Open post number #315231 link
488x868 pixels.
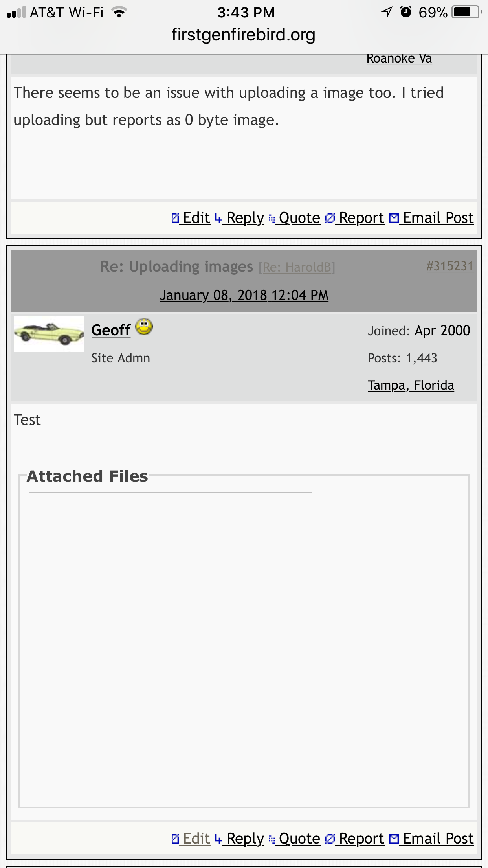450,266
